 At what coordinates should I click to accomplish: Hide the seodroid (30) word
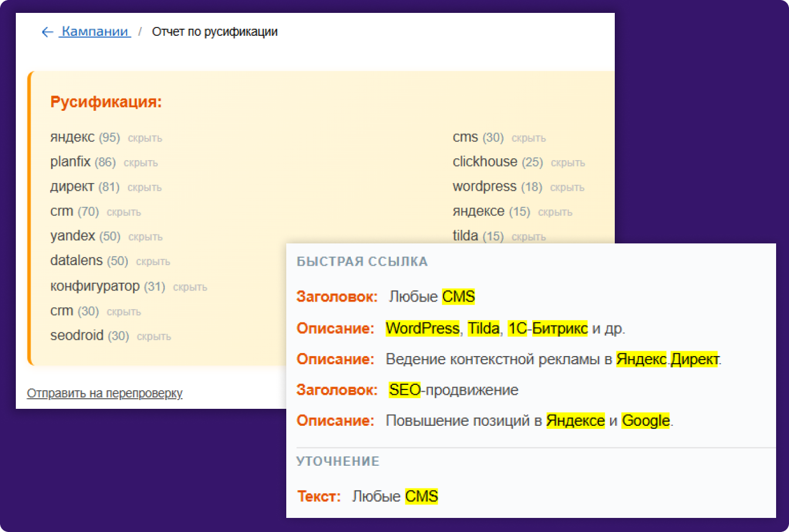(x=154, y=337)
